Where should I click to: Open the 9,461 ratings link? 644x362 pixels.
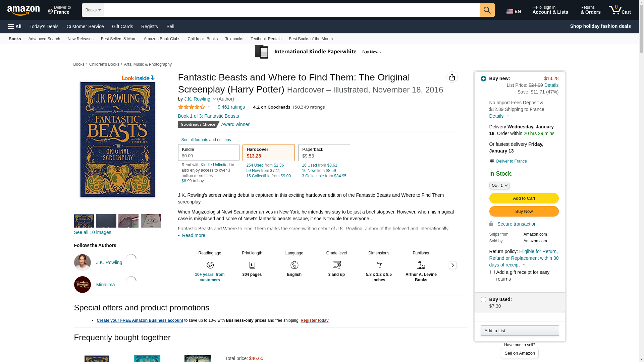[231, 107]
